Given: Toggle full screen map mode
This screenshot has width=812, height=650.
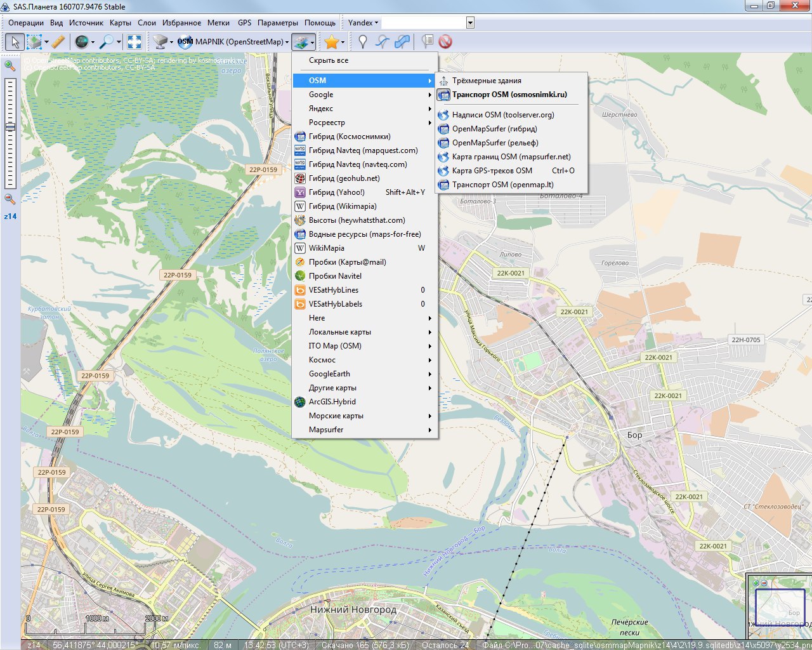Looking at the screenshot, I should pos(134,42).
